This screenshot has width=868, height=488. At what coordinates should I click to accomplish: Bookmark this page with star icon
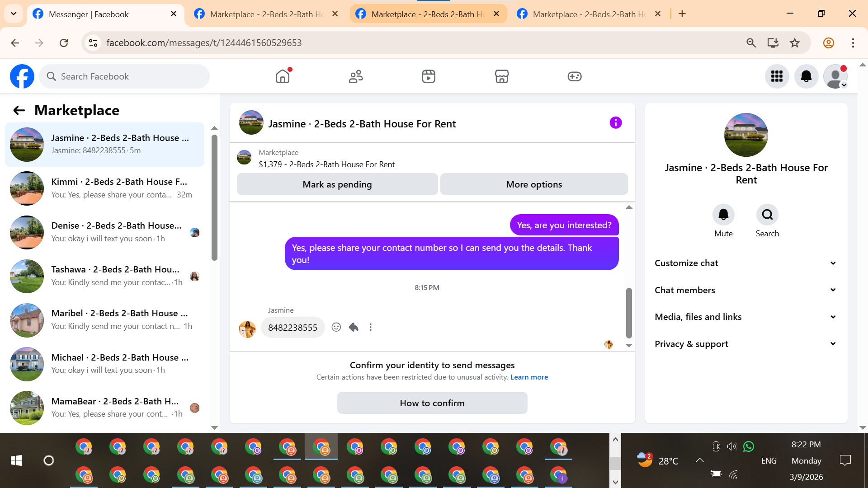[795, 43]
